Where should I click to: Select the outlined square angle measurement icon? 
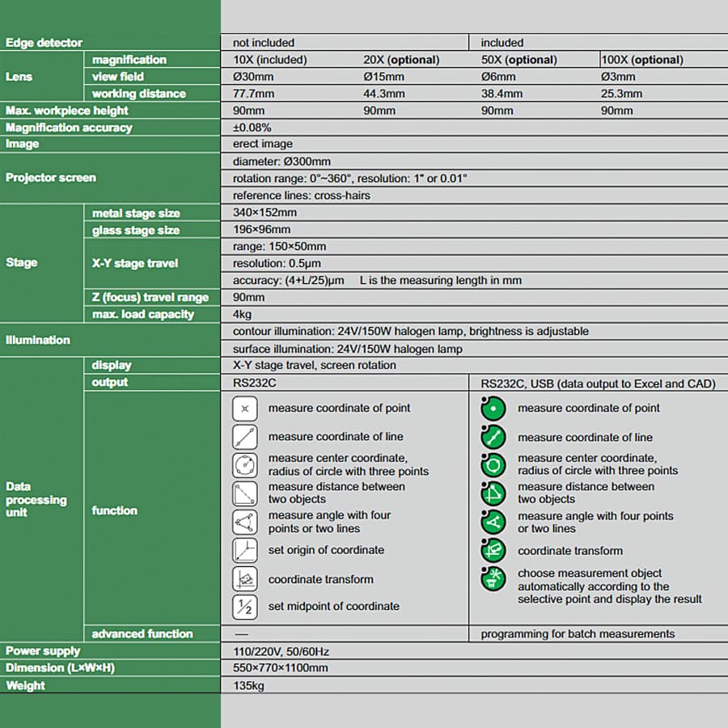click(244, 522)
